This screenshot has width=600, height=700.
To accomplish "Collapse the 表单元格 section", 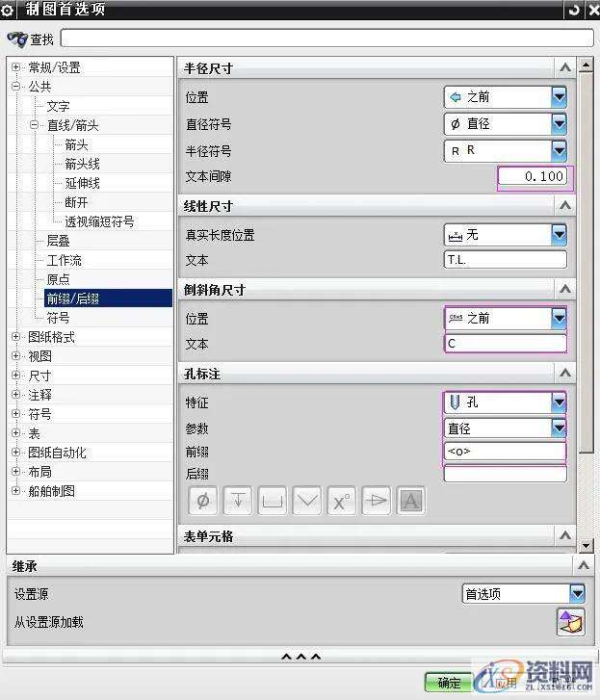I will click(x=565, y=534).
